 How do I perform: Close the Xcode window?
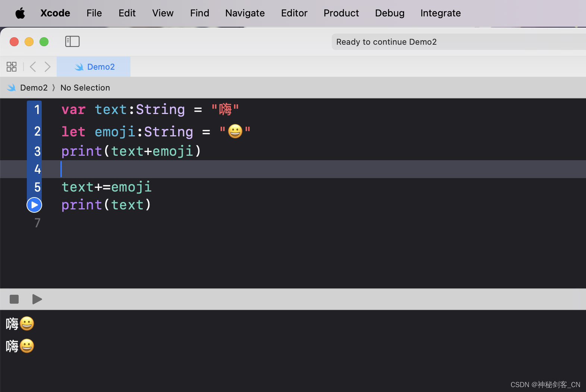14,42
